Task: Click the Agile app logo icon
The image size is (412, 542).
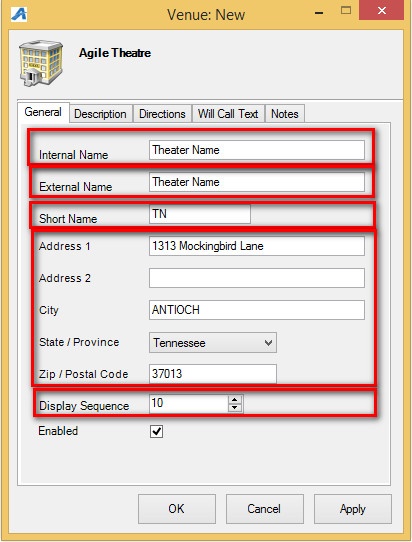Action: click(19, 15)
